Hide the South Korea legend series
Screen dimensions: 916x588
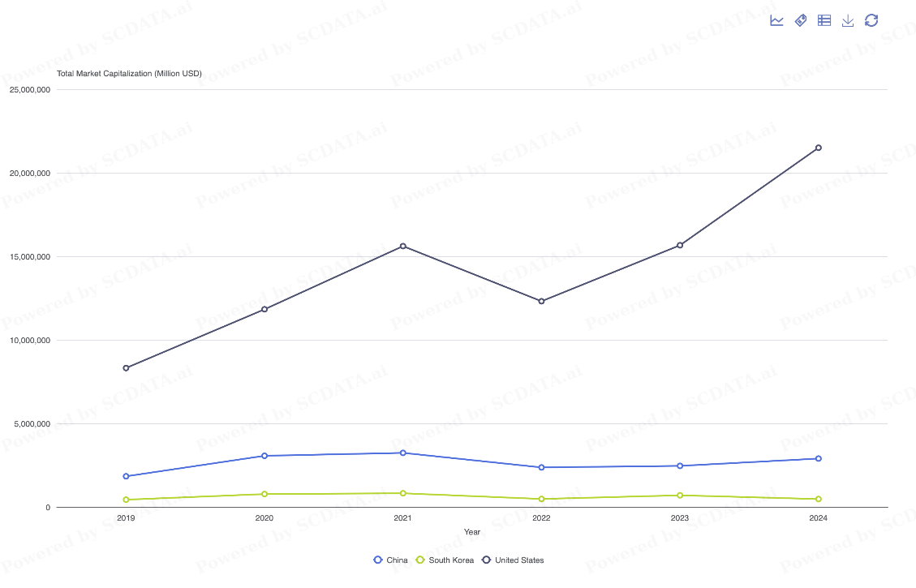444,560
